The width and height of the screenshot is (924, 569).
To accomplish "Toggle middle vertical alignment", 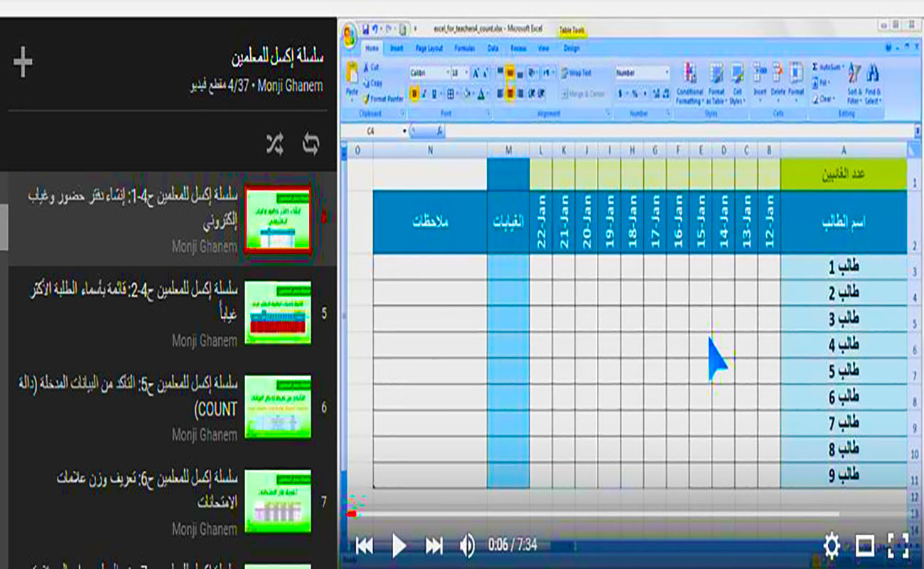I will tap(510, 73).
